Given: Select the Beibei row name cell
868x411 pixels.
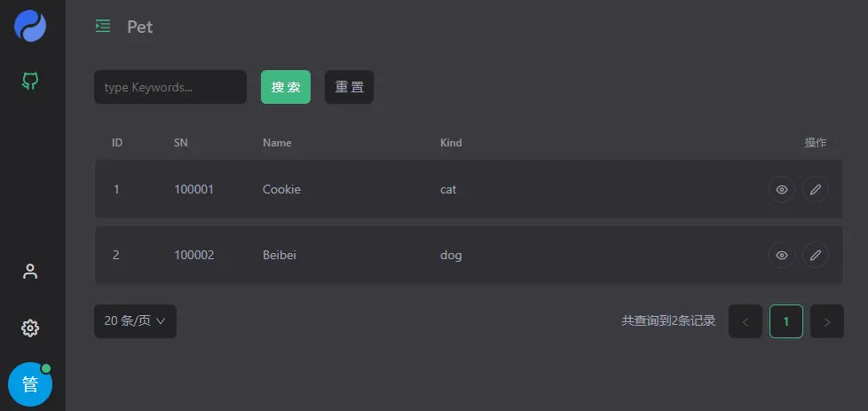Looking at the screenshot, I should [x=280, y=256].
